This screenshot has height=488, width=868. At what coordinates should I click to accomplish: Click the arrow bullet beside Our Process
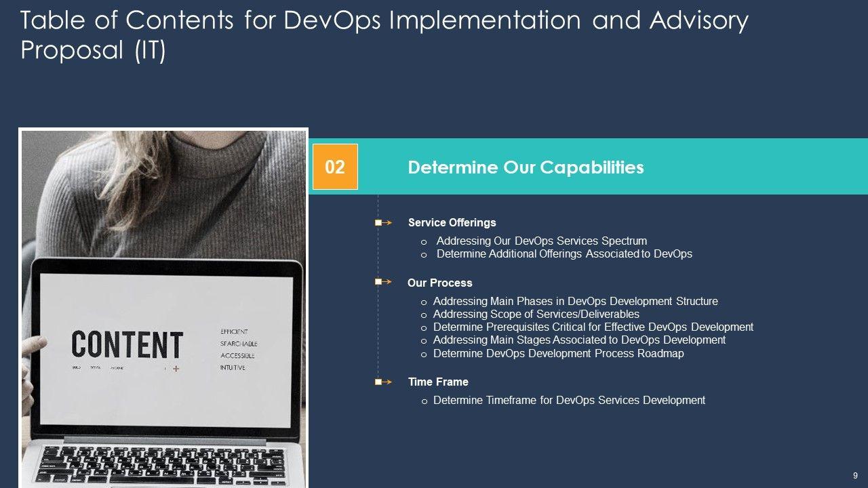click(x=383, y=282)
